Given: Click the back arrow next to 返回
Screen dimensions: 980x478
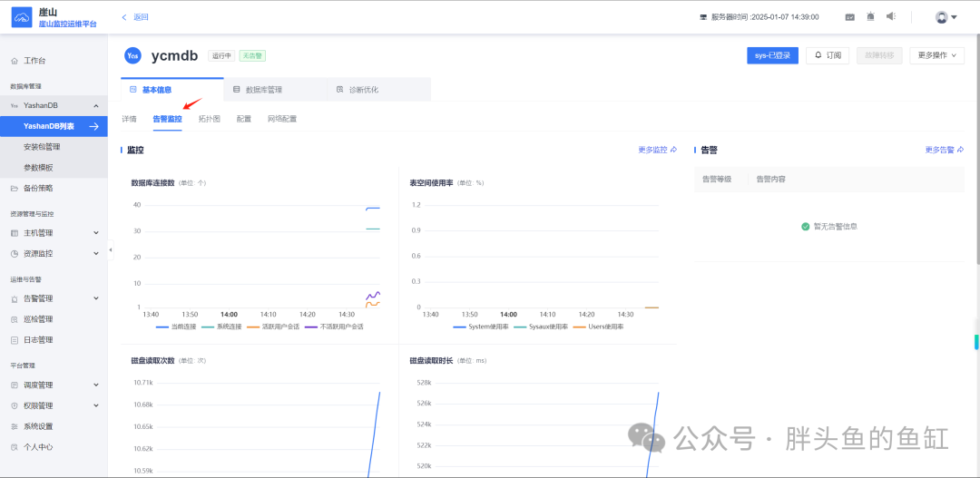Looking at the screenshot, I should [x=124, y=17].
